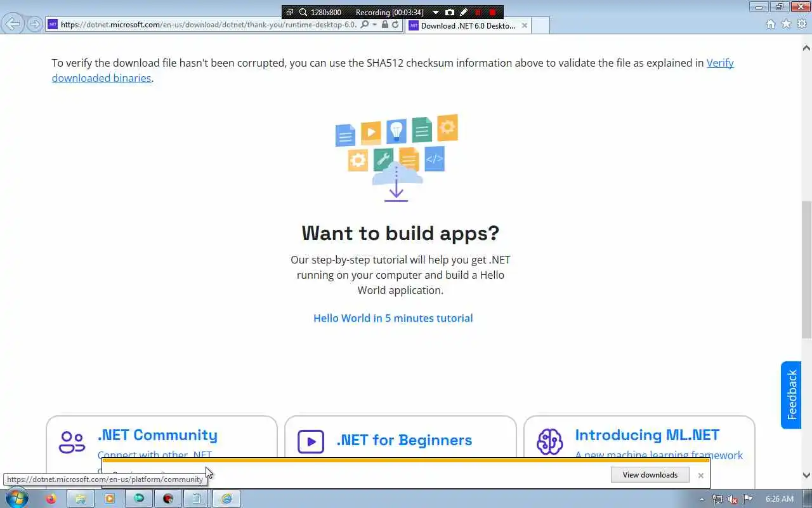Viewport: 812px width, 508px height.
Task: Take a snapshot with recorder camera icon
Action: click(450, 12)
